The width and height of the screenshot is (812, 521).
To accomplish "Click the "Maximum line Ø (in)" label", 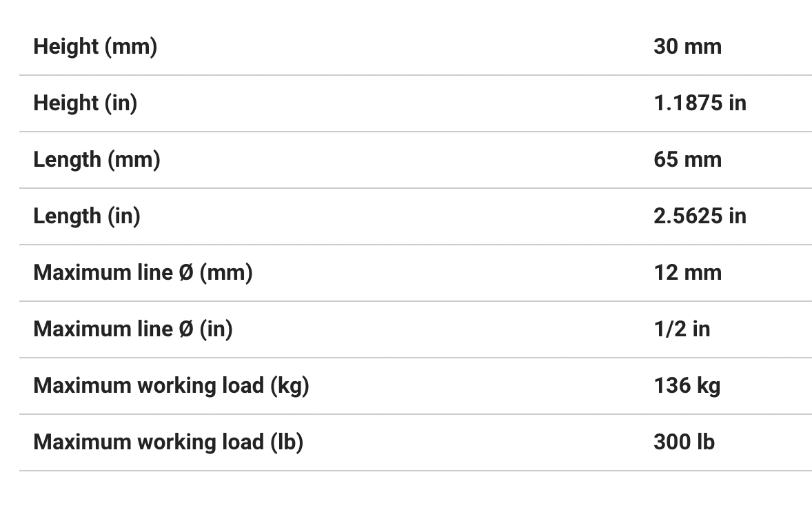I will tap(133, 329).
